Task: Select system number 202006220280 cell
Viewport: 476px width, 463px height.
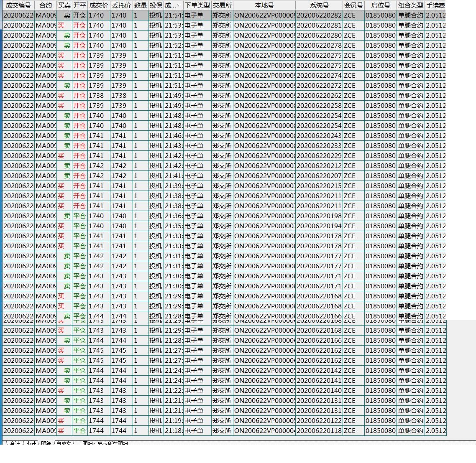Action: tap(319, 35)
